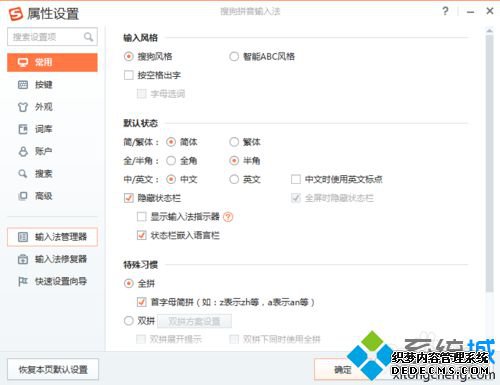This screenshot has height=385, width=500.
Task: Click the 账户 person icon
Action: point(23,151)
